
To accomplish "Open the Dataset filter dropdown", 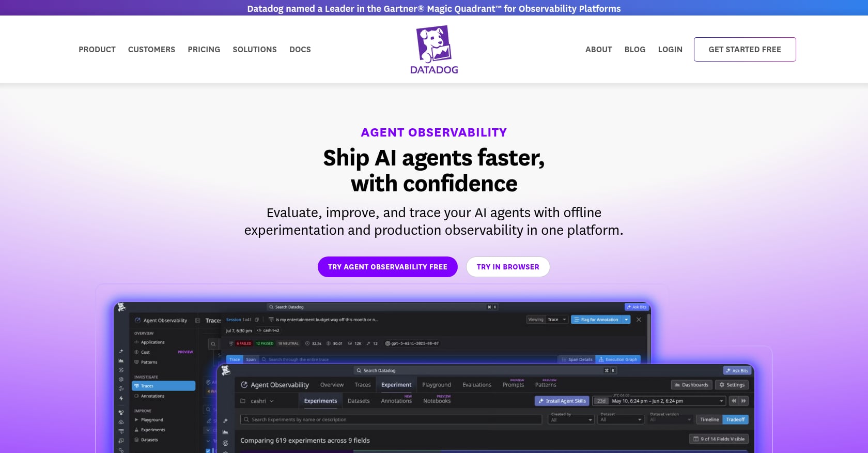I will (x=620, y=419).
